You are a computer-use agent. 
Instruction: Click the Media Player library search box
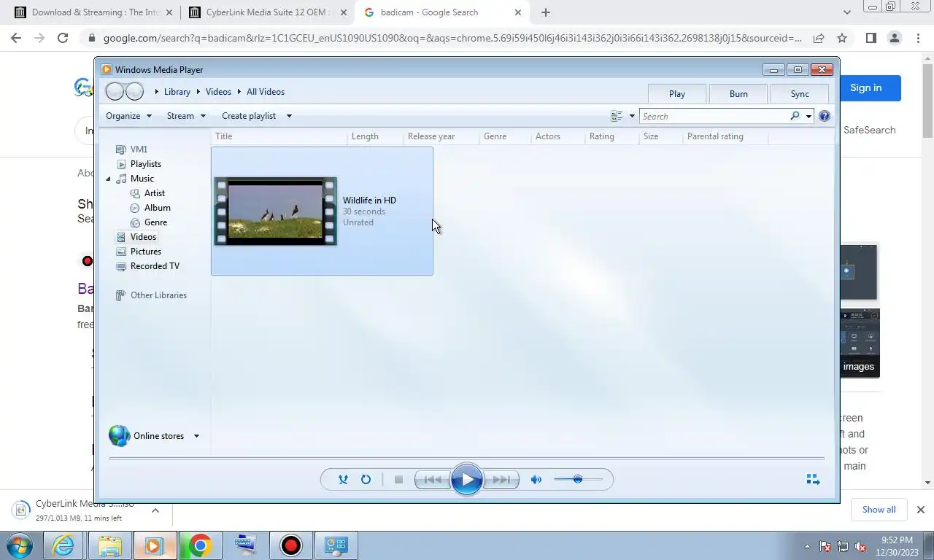(x=715, y=116)
